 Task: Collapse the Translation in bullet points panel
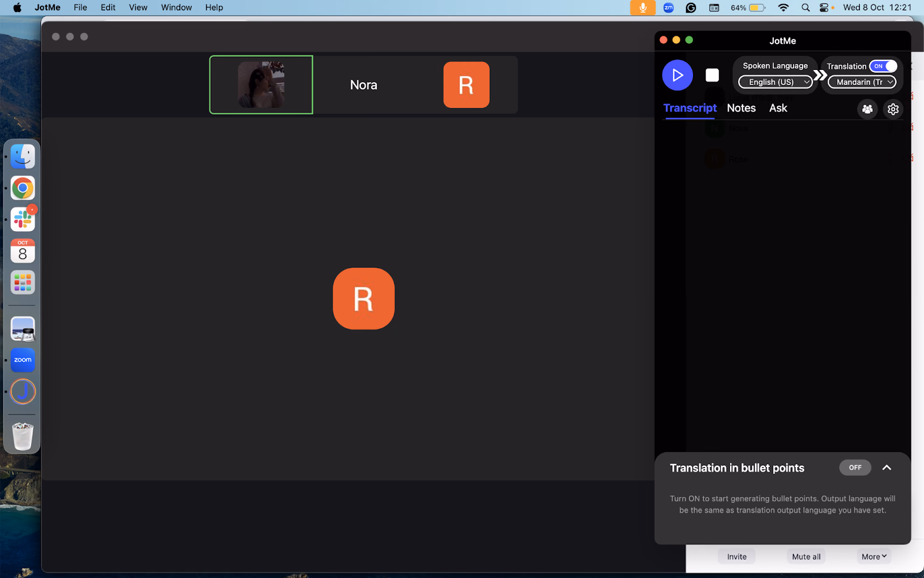coord(886,468)
